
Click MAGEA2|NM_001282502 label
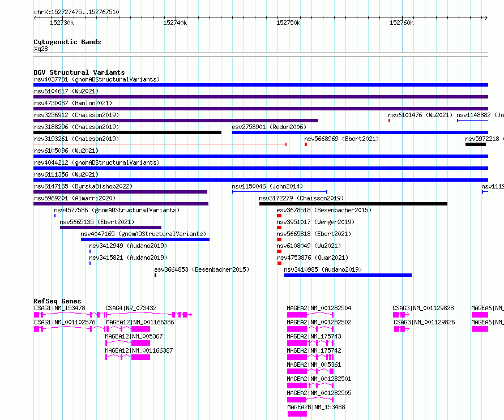(x=319, y=322)
